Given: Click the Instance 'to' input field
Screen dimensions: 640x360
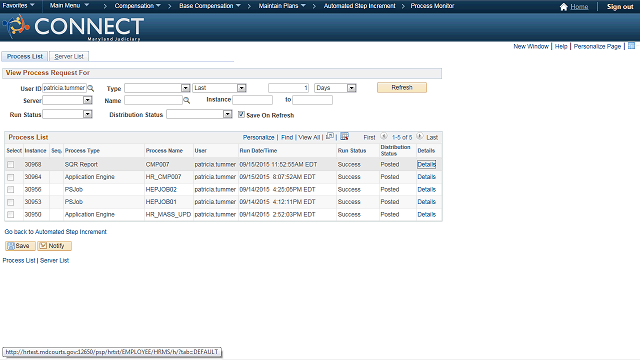Looking at the screenshot, I should [312, 100].
